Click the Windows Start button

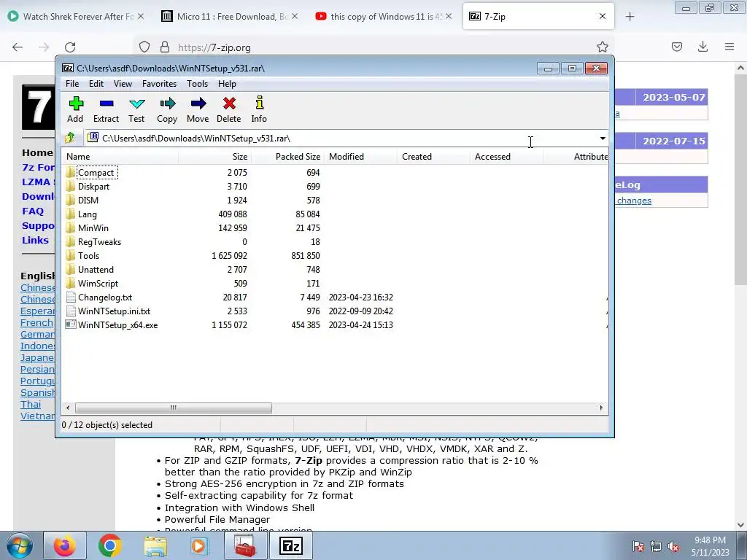(x=18, y=546)
